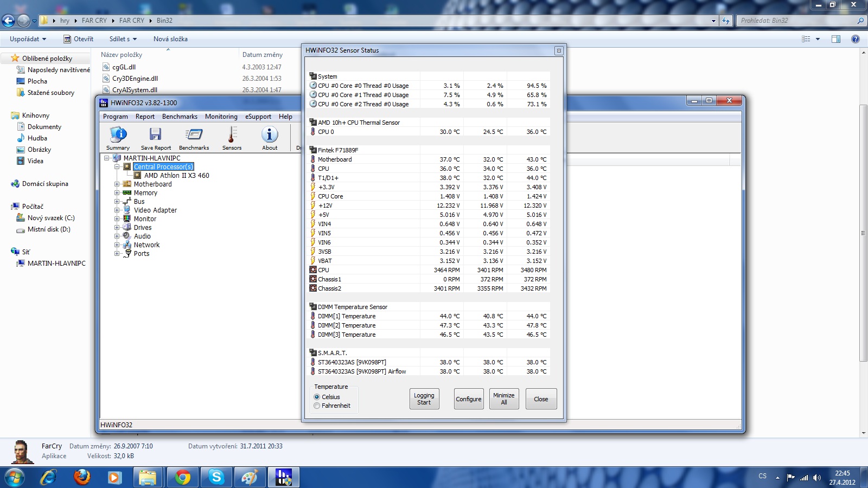Collapse the Central Processor(s) node
This screenshot has width=868, height=488.
tap(117, 167)
